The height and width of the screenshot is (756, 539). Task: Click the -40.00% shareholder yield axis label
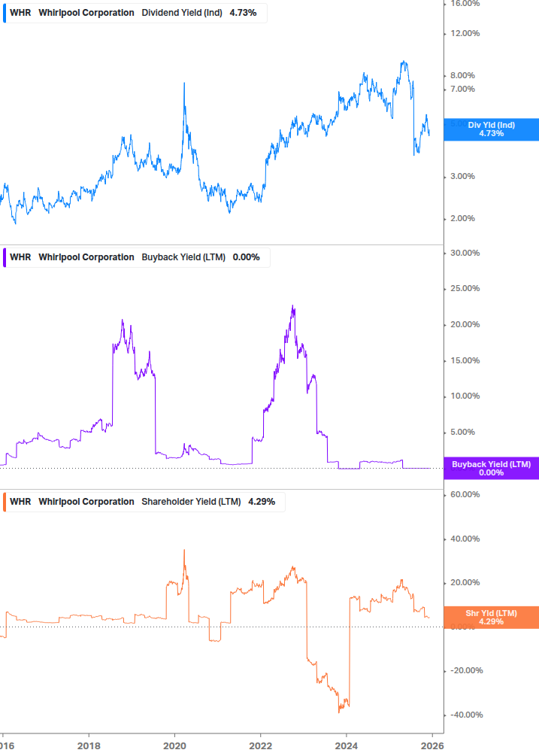(466, 715)
